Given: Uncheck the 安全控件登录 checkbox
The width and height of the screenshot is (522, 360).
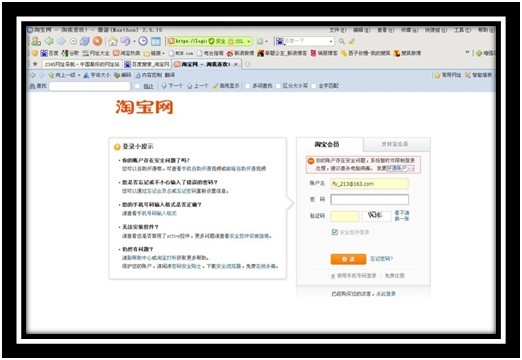Looking at the screenshot, I should 335,232.
